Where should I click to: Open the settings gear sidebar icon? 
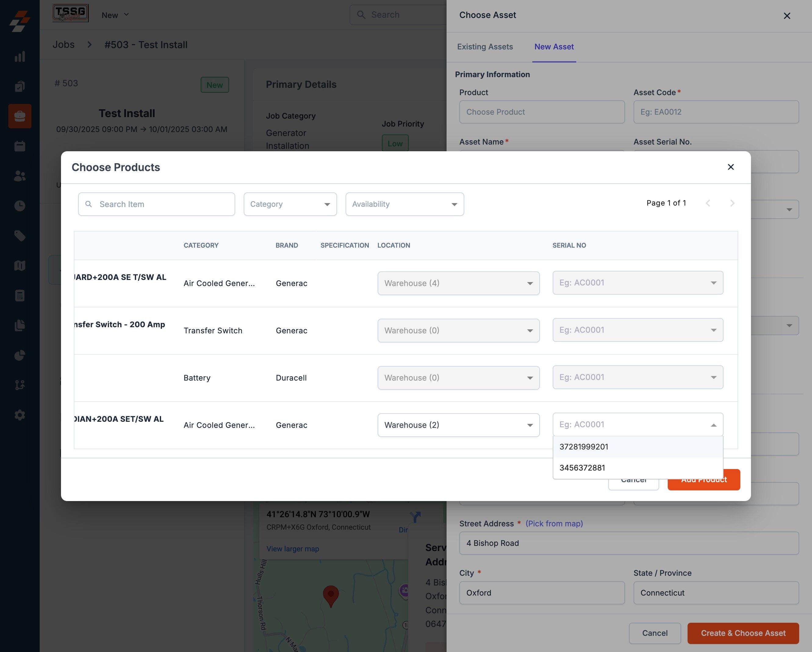pyautogui.click(x=20, y=415)
